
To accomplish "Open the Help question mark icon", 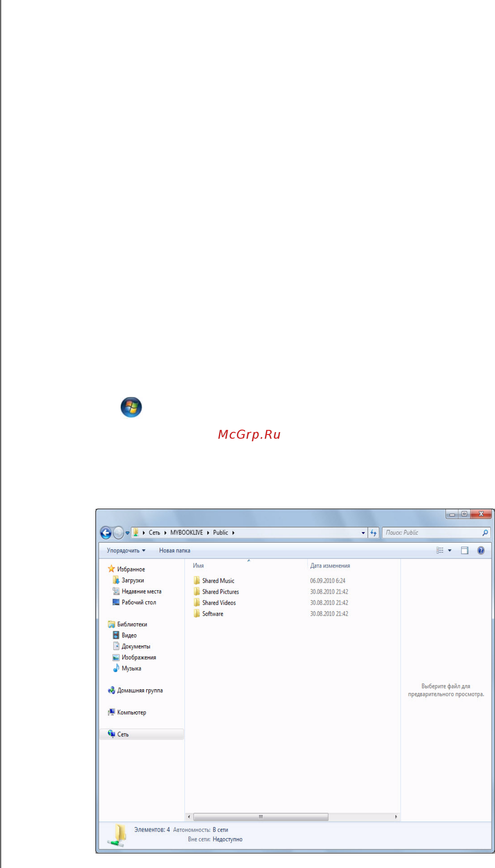I will 481,551.
